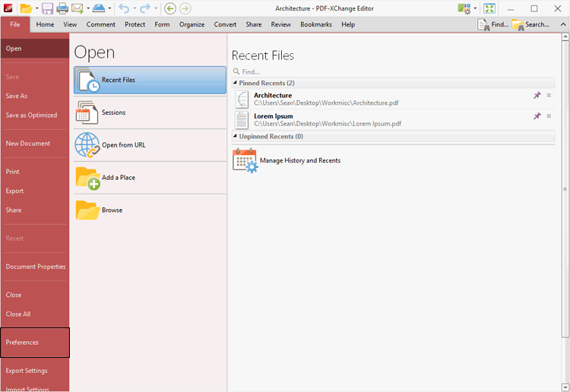The height and width of the screenshot is (392, 570).
Task: Select Sessions in the Open pane
Action: (x=150, y=112)
